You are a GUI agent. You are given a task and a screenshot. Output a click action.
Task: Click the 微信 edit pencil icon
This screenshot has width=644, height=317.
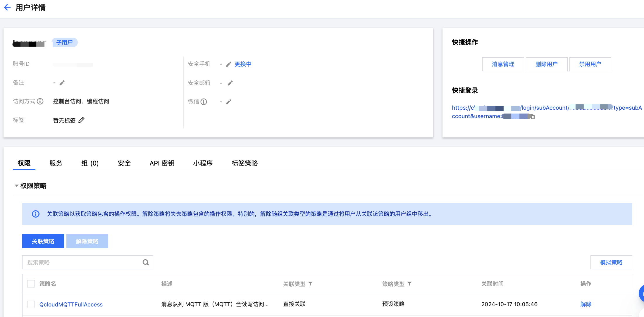[229, 102]
